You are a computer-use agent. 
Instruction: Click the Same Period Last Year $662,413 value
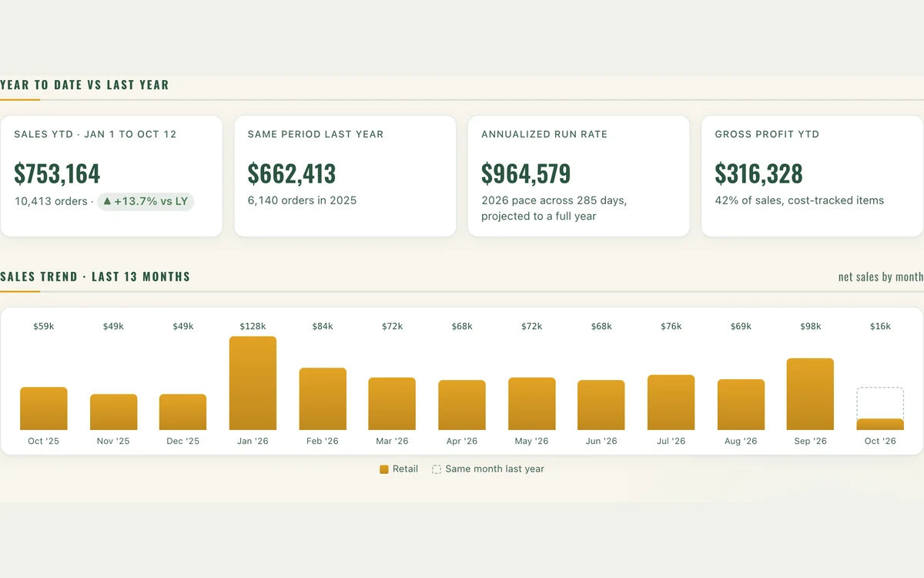(x=292, y=173)
